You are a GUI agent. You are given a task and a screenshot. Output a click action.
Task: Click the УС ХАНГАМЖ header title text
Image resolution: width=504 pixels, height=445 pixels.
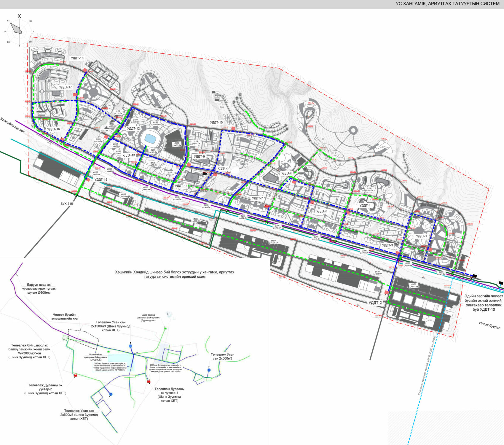[x=447, y=4]
